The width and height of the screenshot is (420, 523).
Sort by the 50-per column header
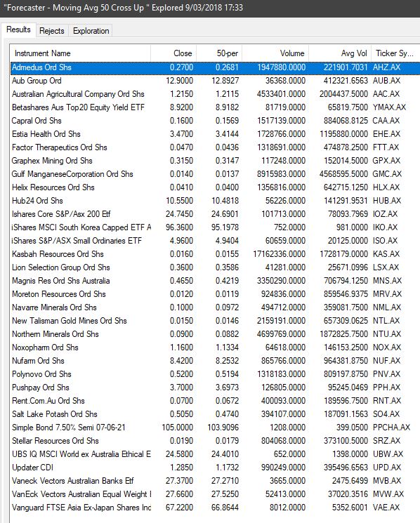(219, 53)
